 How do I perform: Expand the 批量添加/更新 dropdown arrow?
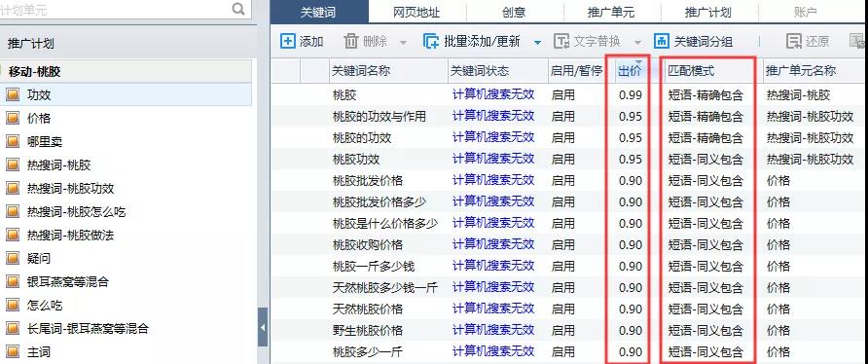tap(537, 42)
